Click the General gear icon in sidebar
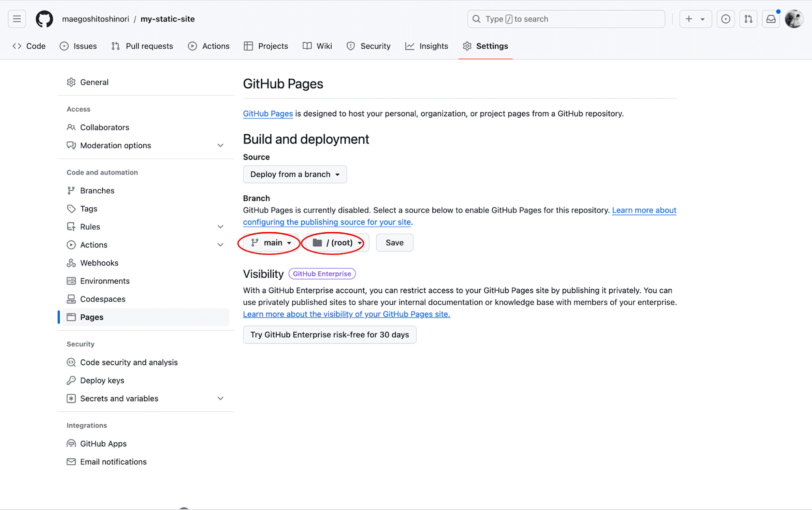 (71, 82)
